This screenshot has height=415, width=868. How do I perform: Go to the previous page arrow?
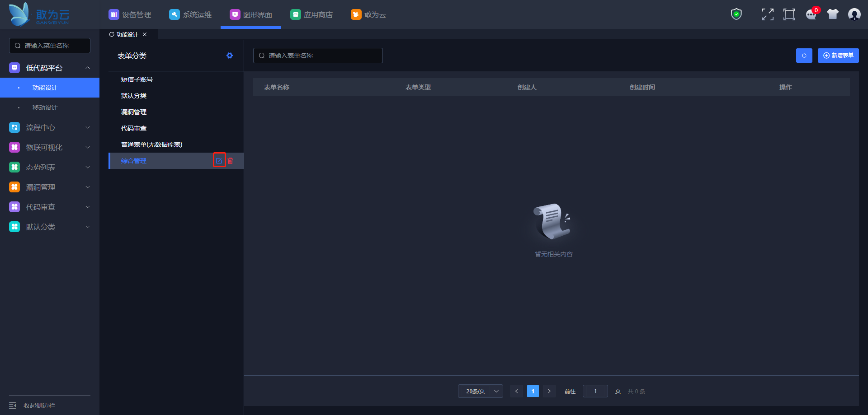517,391
